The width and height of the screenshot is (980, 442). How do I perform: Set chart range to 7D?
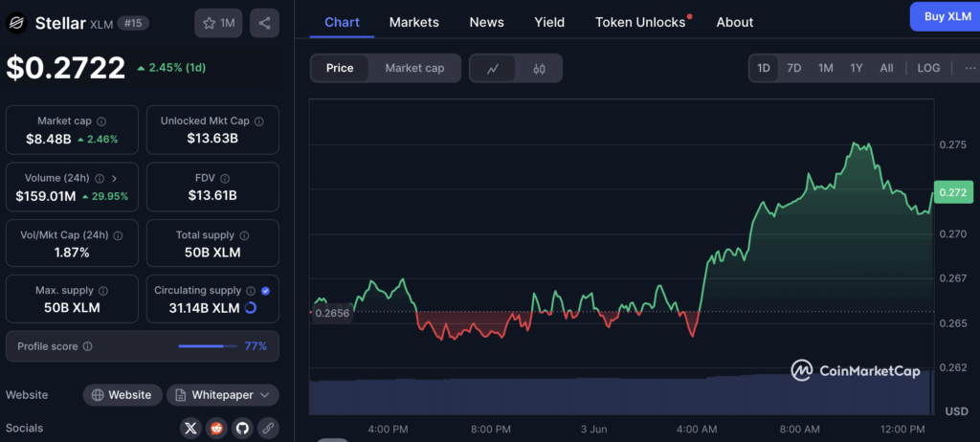click(793, 68)
